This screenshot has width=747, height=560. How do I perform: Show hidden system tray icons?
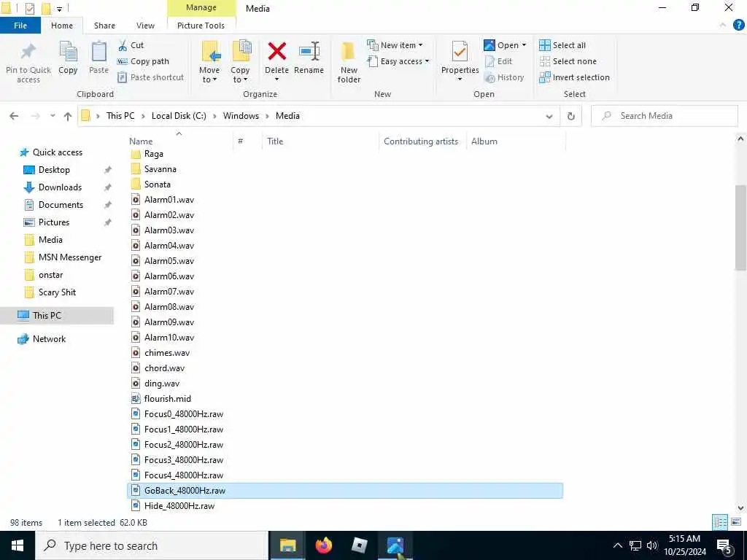617,545
